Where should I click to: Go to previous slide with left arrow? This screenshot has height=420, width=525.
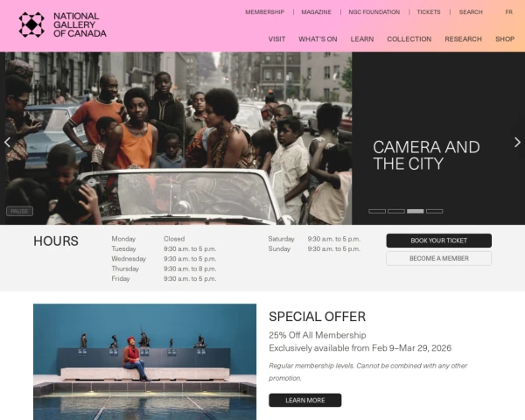(7, 143)
